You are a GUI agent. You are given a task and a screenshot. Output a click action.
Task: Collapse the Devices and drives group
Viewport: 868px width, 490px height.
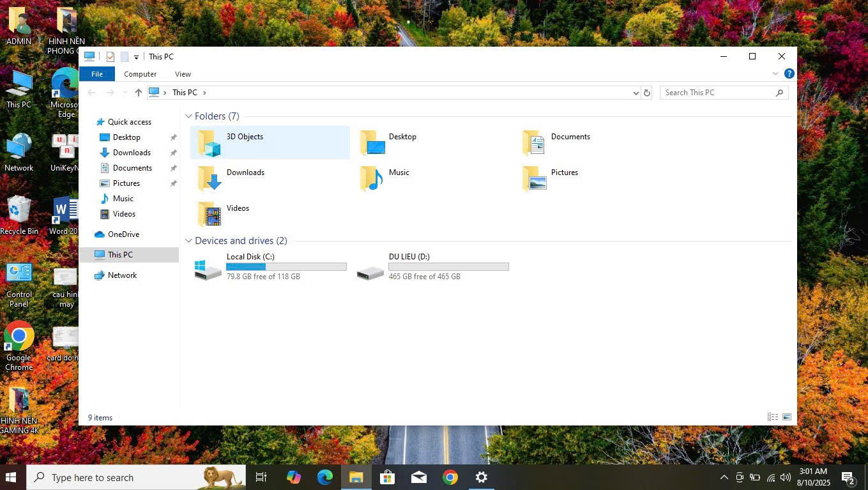tap(188, 241)
